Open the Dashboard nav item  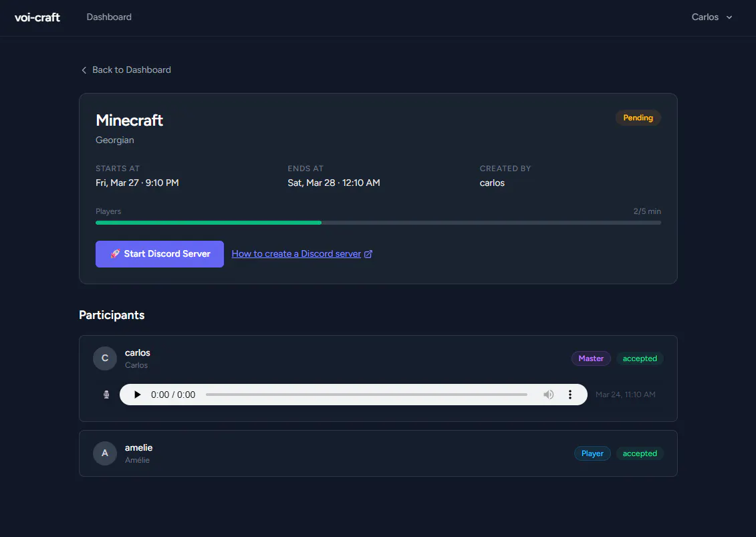[109, 17]
